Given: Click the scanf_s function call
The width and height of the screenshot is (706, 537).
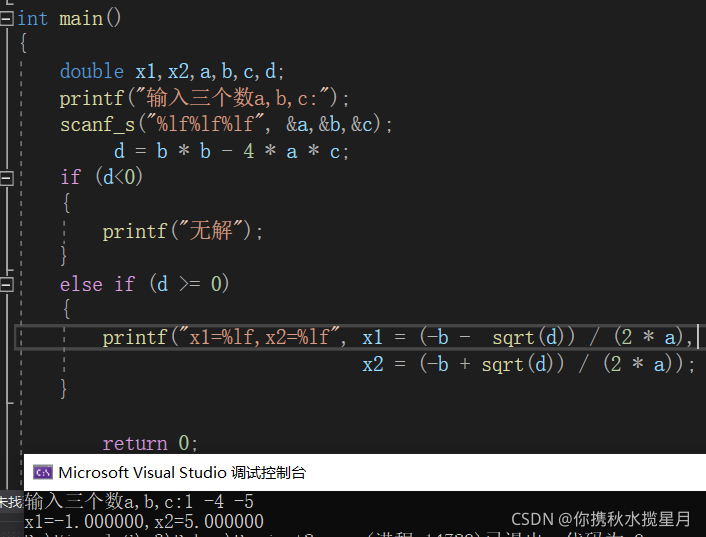Looking at the screenshot, I should tap(97, 125).
